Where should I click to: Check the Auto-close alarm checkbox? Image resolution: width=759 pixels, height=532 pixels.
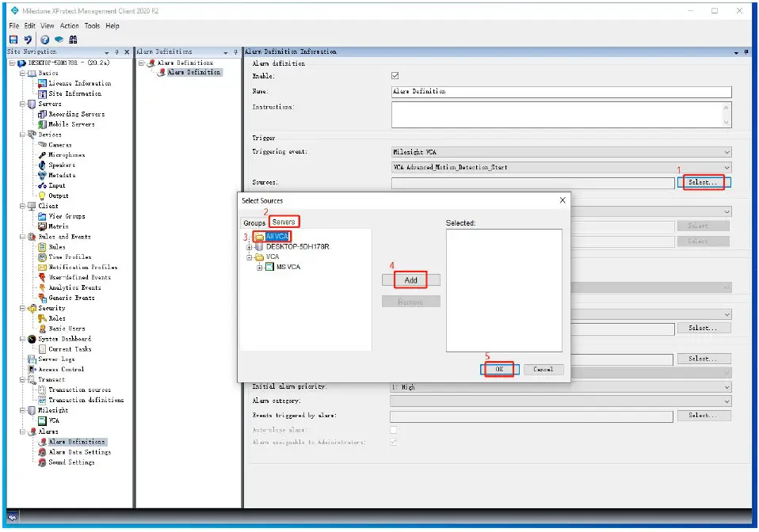point(394,428)
